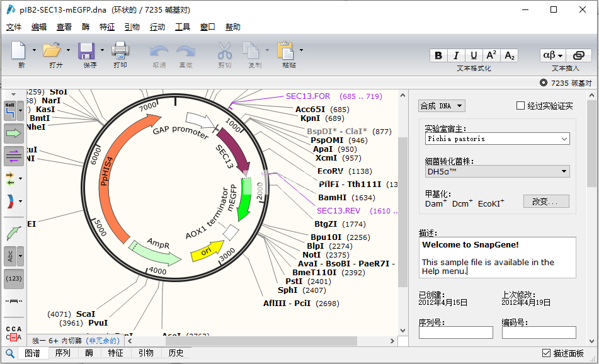599x364 pixels.
Task: Open the 独一 6+ 内切酶 enzyme set selector
Action: coord(76,341)
